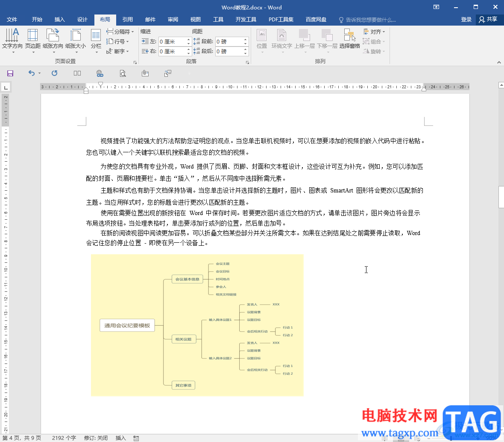Screen dimensions: 504x442
Task: Click the Share (共享) button
Action: (488, 20)
